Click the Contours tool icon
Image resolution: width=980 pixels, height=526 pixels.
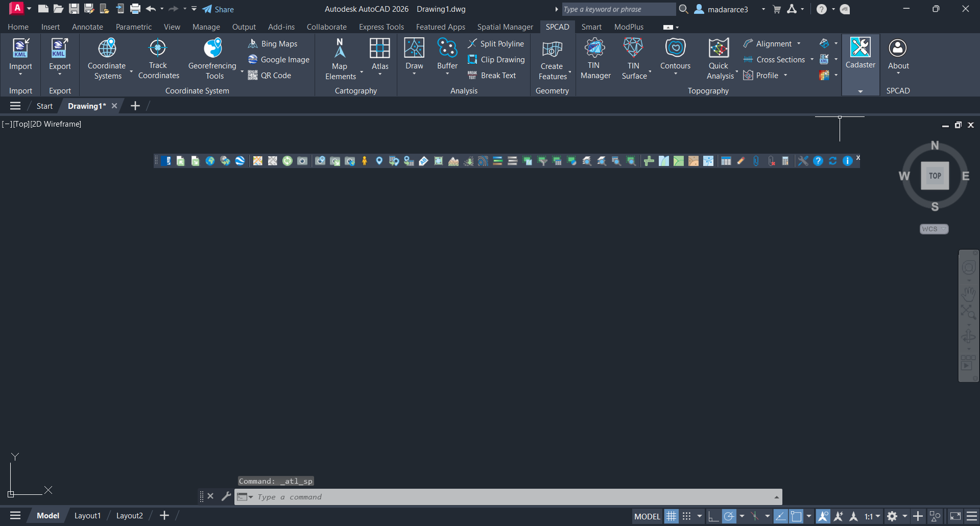pyautogui.click(x=675, y=49)
